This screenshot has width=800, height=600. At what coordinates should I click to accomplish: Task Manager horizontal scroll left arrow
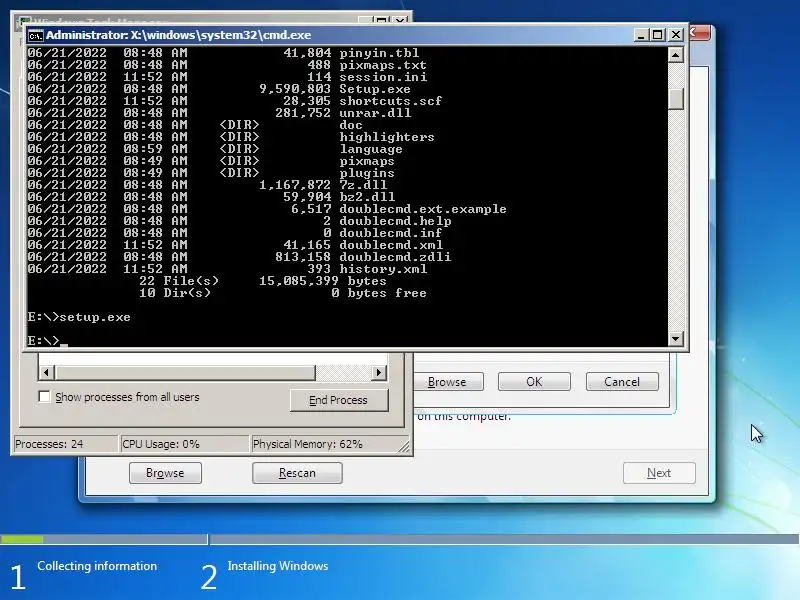(x=46, y=372)
